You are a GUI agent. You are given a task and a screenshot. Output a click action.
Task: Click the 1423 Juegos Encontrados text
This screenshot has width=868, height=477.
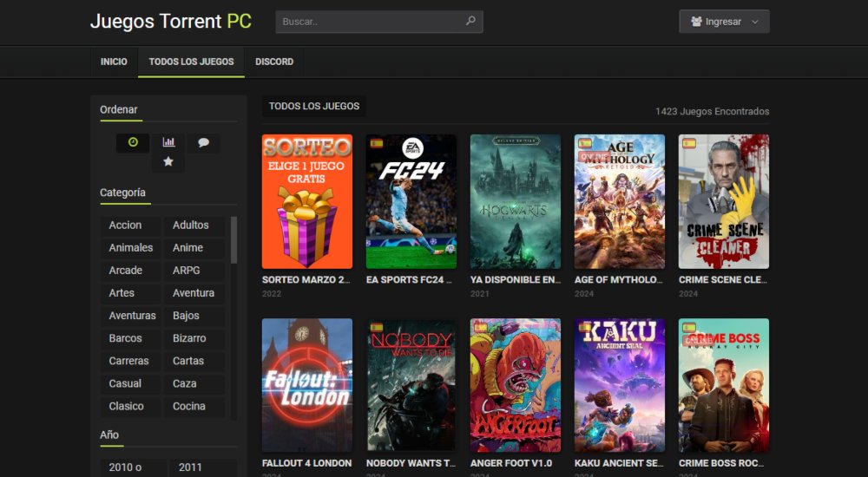712,111
